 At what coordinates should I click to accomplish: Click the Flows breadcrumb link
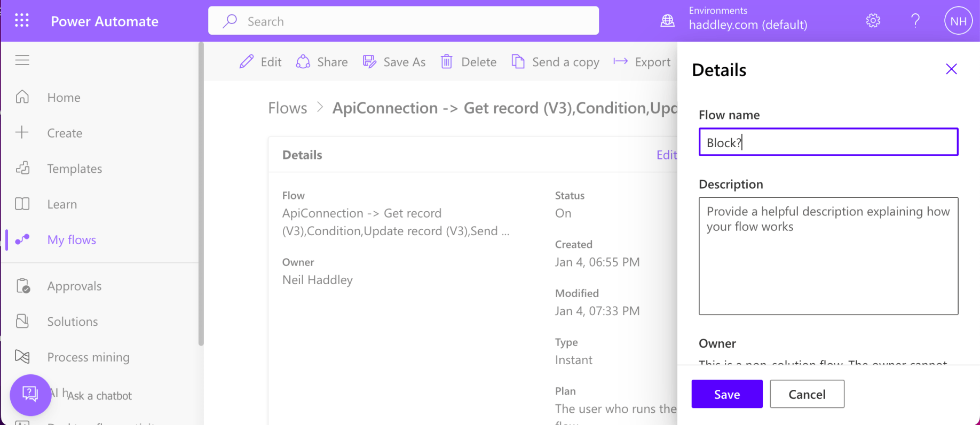click(288, 108)
